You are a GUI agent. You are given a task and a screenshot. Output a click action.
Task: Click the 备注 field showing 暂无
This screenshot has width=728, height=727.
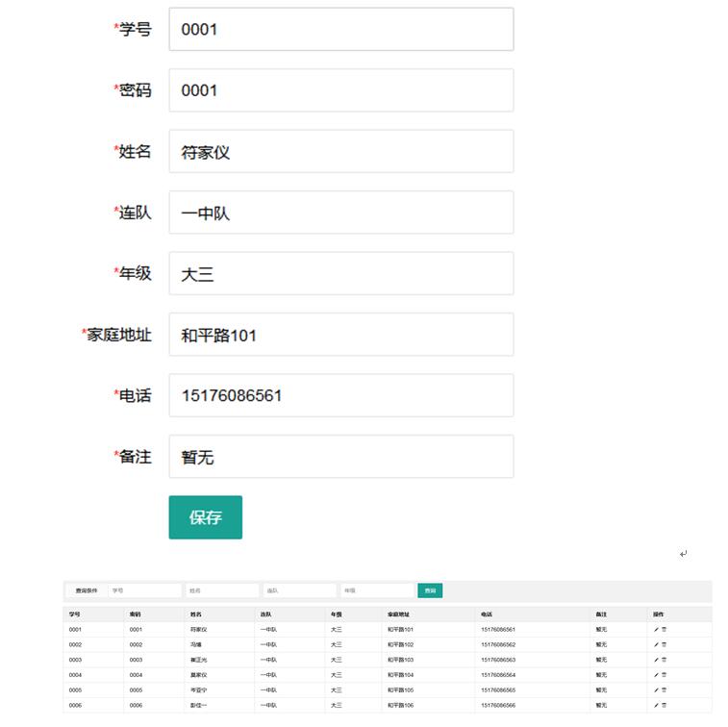coord(340,457)
